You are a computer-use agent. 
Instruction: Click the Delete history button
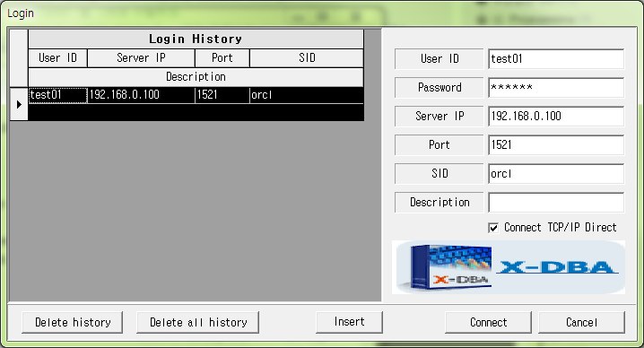[73, 322]
